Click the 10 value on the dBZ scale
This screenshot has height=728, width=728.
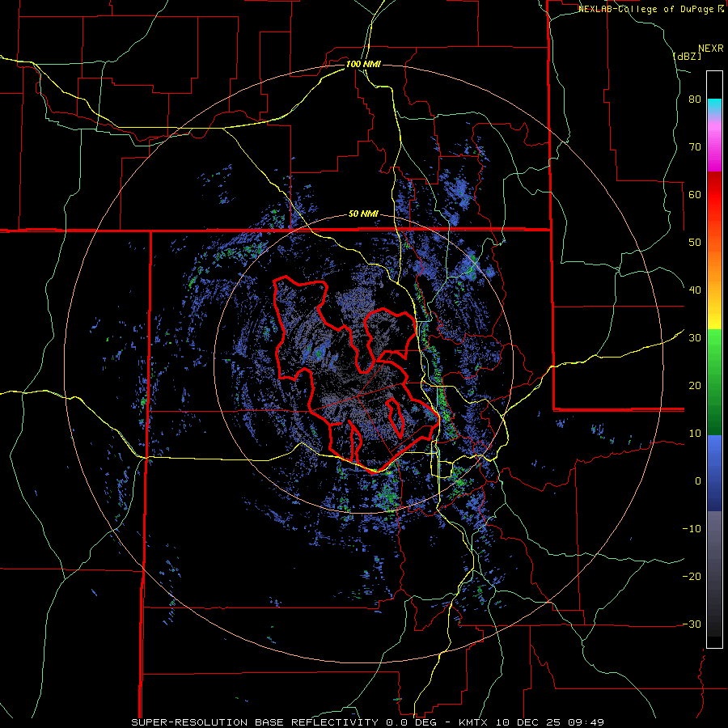click(695, 434)
